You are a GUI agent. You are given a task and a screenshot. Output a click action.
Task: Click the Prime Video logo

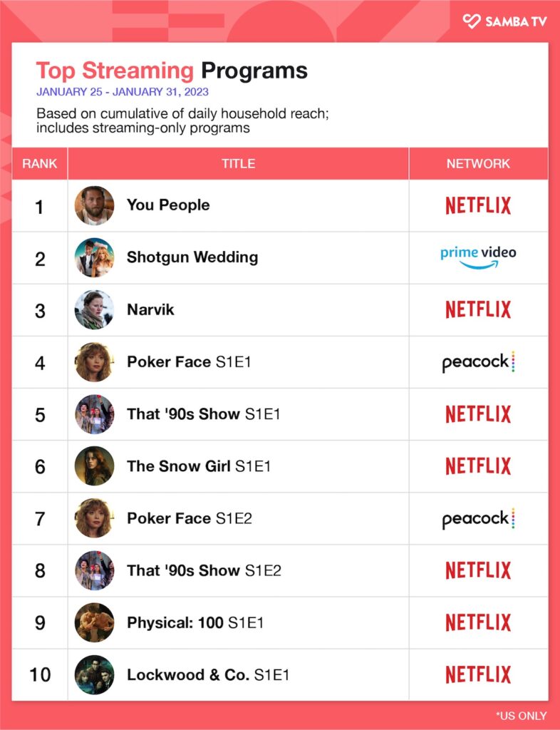click(x=478, y=257)
